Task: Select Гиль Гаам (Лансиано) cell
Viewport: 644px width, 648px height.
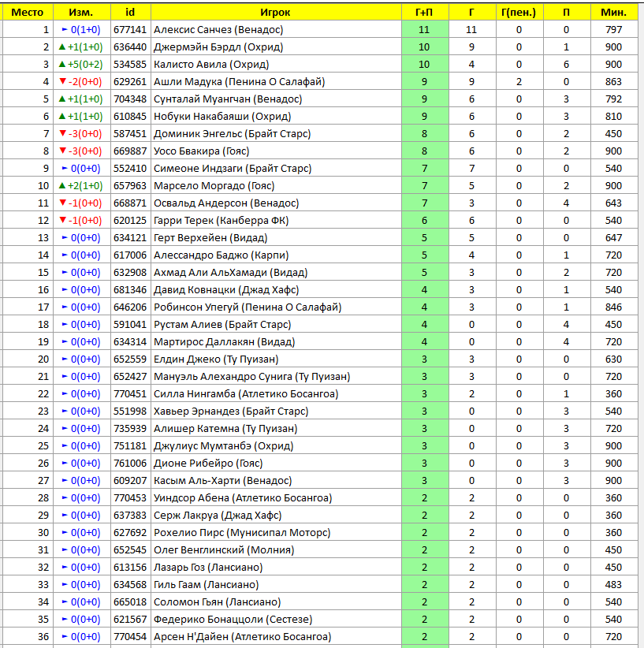Action: pyautogui.click(x=276, y=585)
